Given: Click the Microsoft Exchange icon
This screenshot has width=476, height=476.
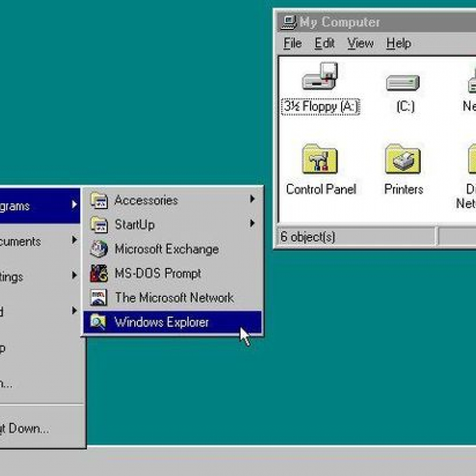Looking at the screenshot, I should tap(99, 249).
